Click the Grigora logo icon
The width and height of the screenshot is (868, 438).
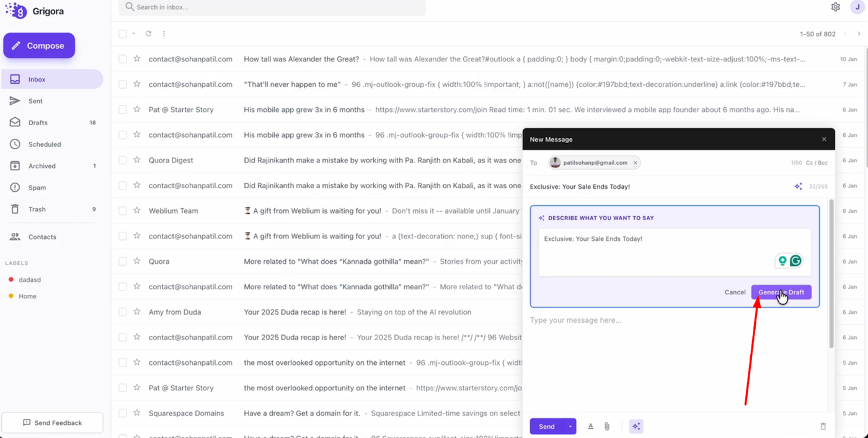[16, 11]
